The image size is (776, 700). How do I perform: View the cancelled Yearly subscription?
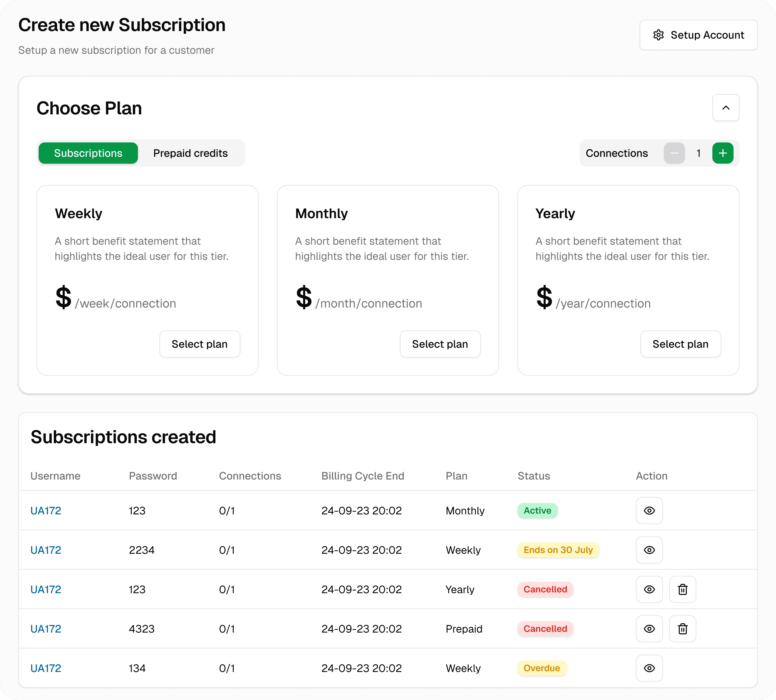[x=649, y=589]
